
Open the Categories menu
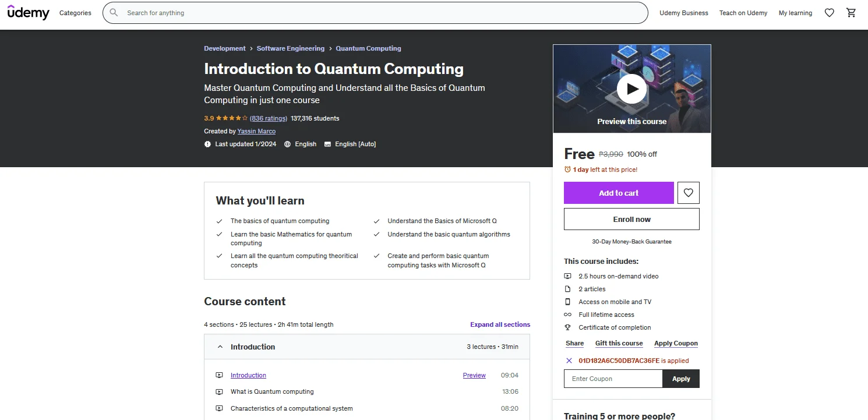[x=75, y=13]
